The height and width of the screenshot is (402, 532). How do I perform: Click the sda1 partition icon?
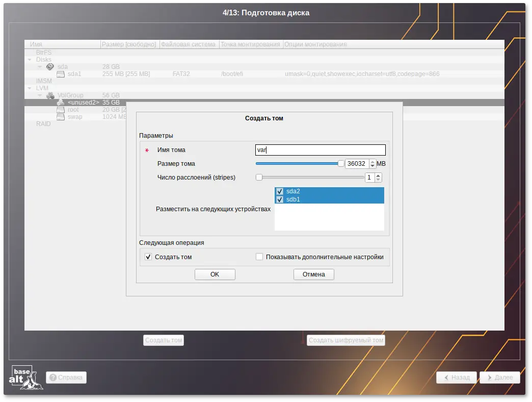pyautogui.click(x=61, y=74)
